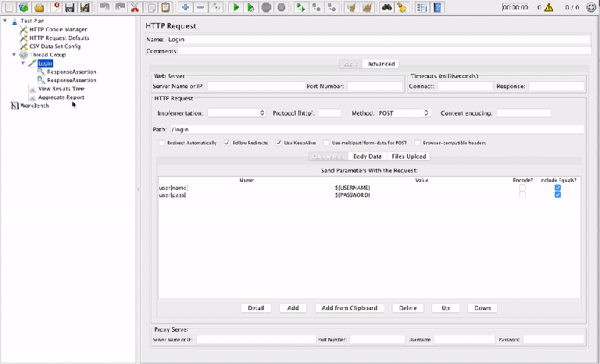Click the Toggle enable/disable icon

point(216,7)
